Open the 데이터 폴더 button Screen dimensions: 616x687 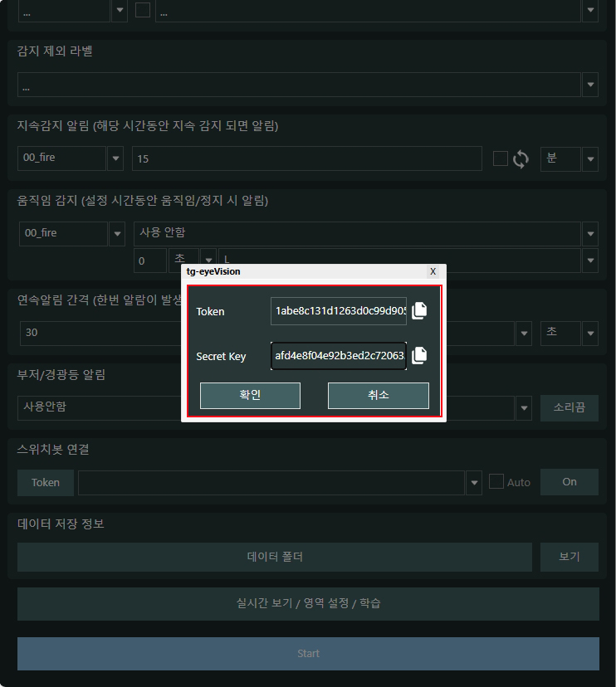click(x=275, y=557)
